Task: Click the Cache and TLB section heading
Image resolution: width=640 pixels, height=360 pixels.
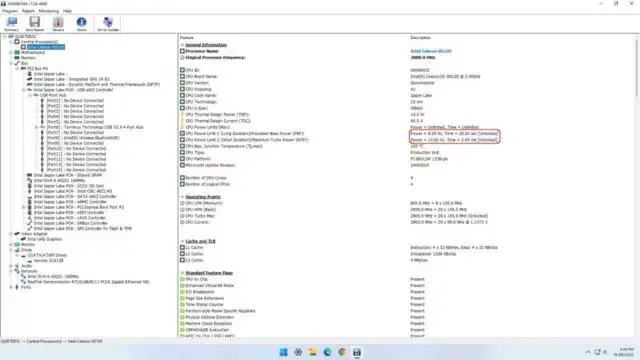Action: click(x=200, y=241)
